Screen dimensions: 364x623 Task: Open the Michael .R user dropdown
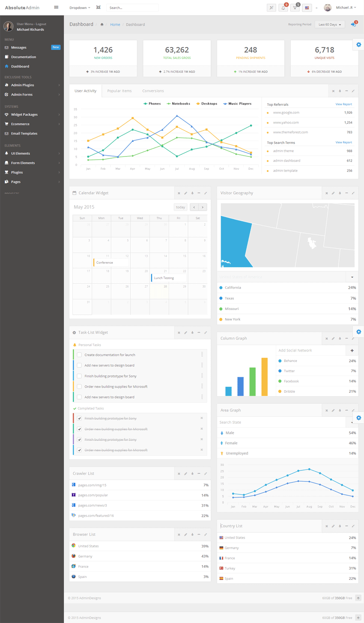(346, 8)
